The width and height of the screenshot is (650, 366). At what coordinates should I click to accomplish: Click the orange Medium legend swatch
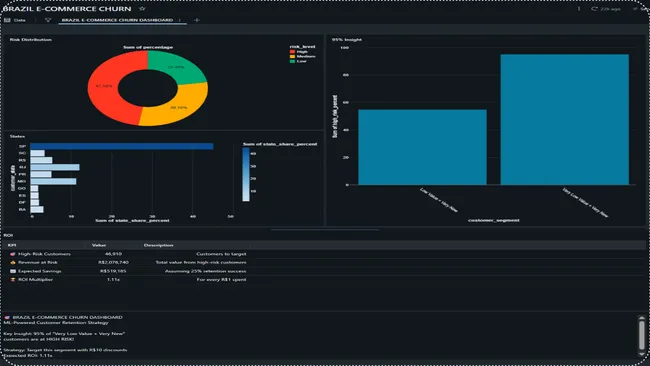tap(292, 56)
